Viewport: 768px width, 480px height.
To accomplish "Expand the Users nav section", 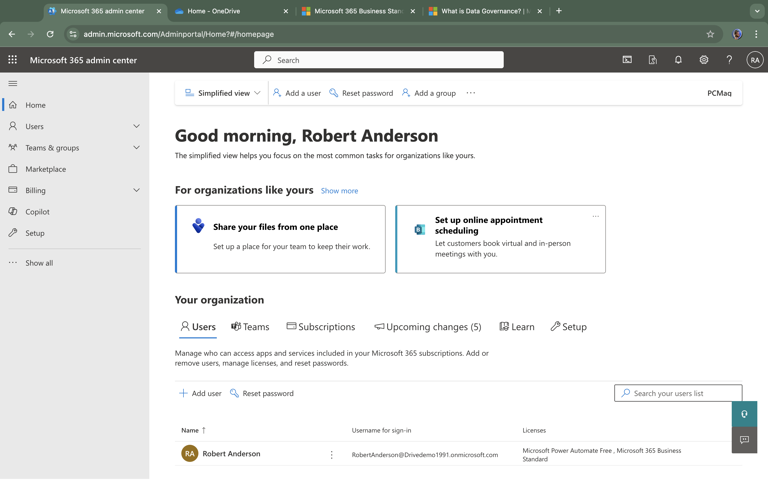I will (x=136, y=126).
